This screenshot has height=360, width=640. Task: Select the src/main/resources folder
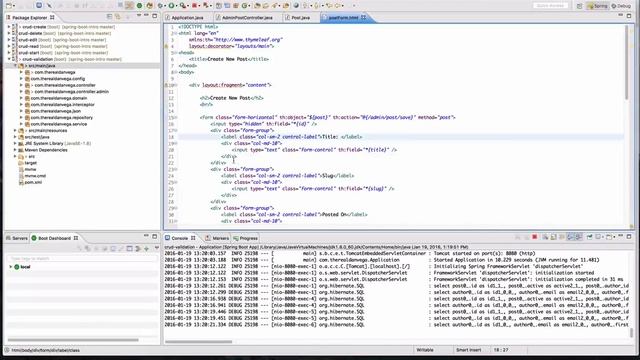(x=48, y=131)
